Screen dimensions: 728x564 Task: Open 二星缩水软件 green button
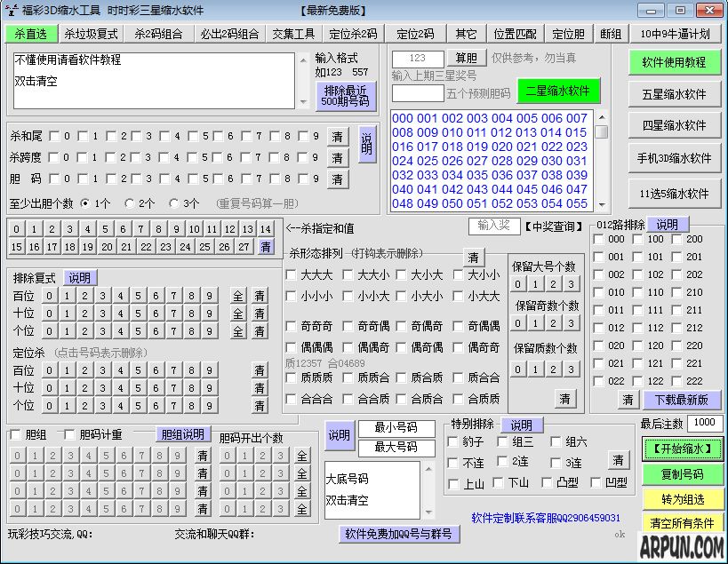click(558, 91)
